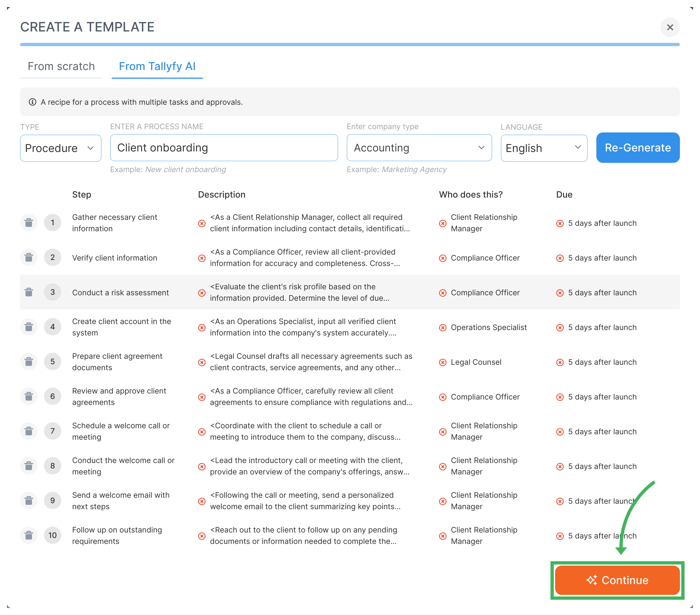This screenshot has height=615, width=700.
Task: Delete step 10 Follow up on outstanding requirements
Action: (x=29, y=535)
